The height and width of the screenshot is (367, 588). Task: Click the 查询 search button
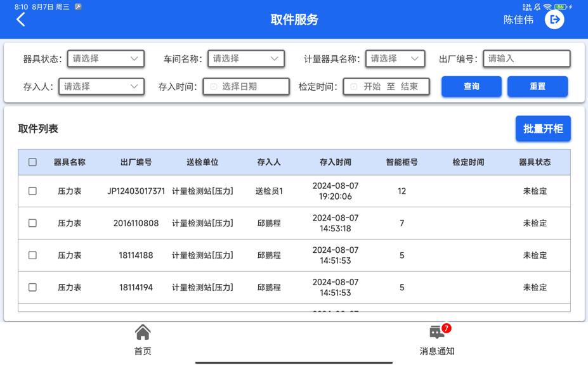[471, 87]
